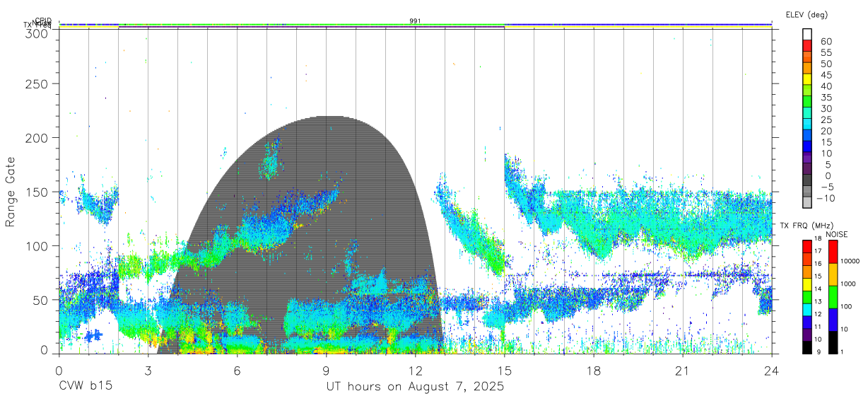Click x-axis tick label '0'
868x401 pixels.
click(59, 371)
